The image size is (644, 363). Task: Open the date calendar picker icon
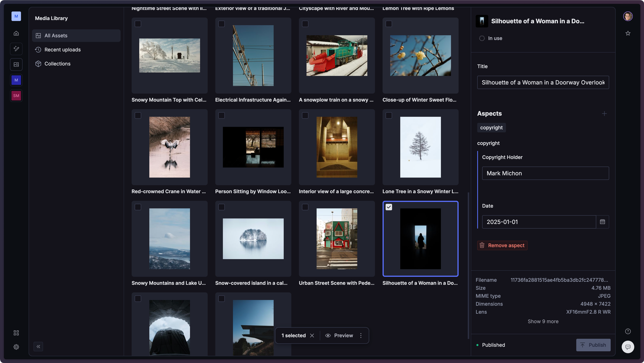[x=602, y=222]
